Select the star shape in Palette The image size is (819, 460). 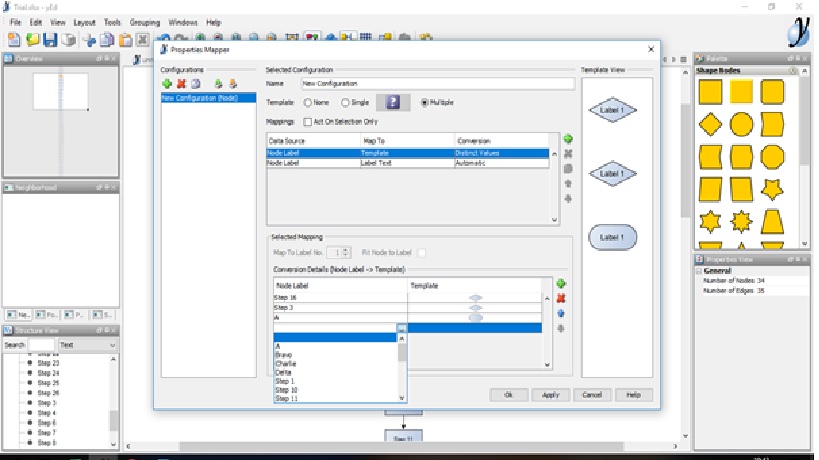[771, 187]
